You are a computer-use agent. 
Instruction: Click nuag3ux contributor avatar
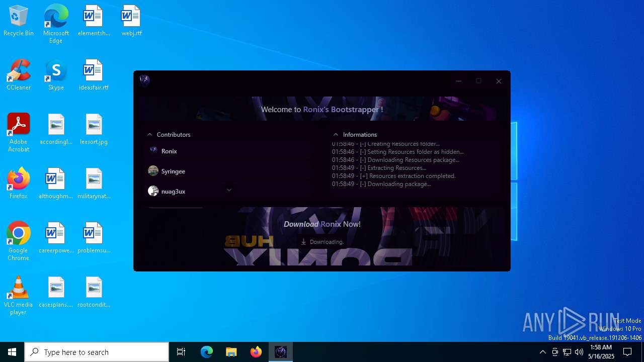pyautogui.click(x=153, y=191)
